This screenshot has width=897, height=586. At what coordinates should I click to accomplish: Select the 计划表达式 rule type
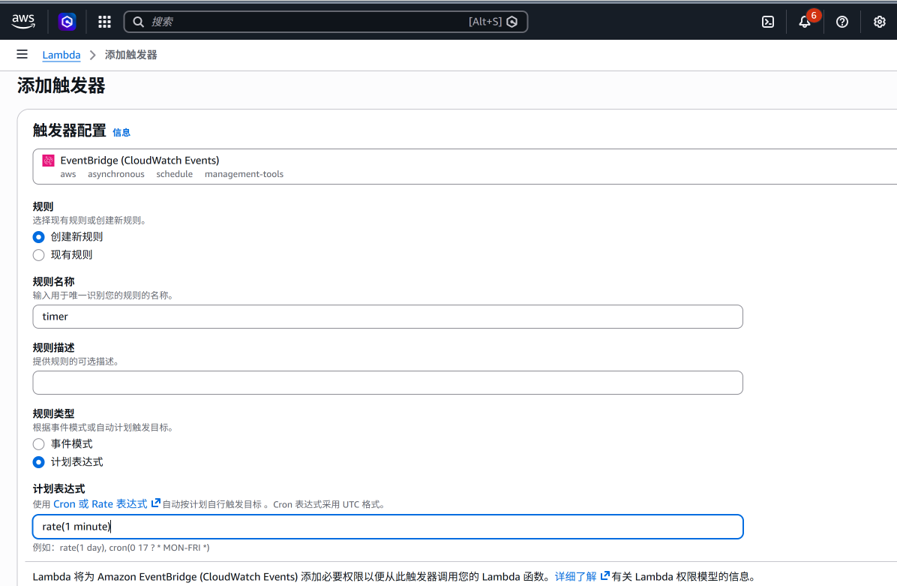coord(38,462)
